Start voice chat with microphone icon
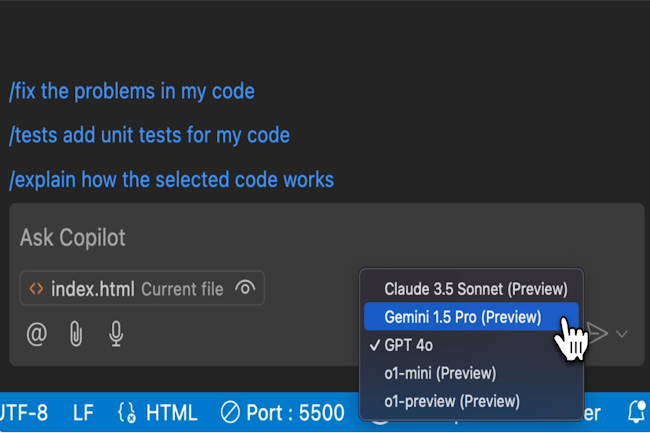Viewport: 650px width, 433px height. (116, 334)
